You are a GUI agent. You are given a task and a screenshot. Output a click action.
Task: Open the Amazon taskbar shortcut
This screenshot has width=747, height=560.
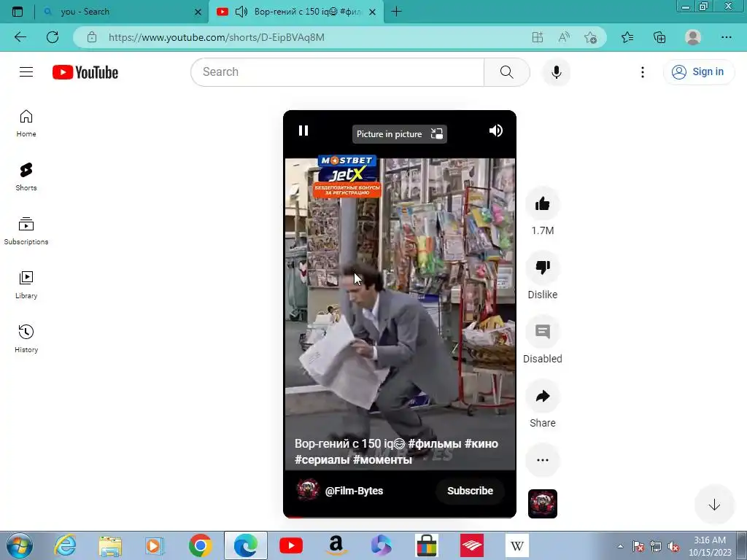pos(336,545)
